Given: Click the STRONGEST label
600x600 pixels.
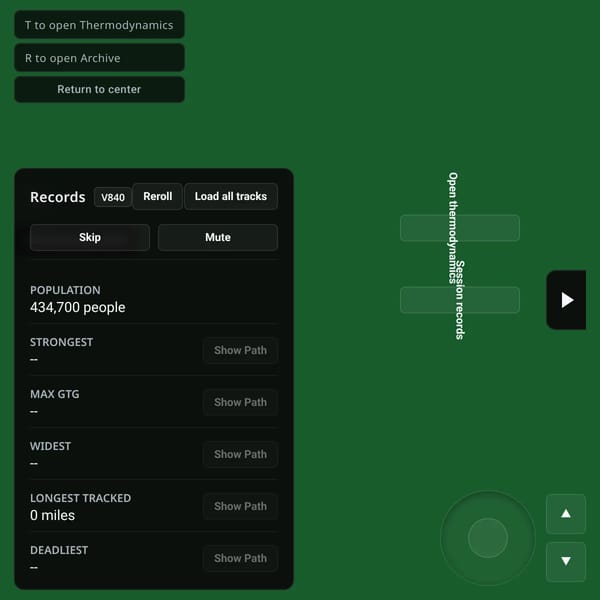Looking at the screenshot, I should (62, 342).
